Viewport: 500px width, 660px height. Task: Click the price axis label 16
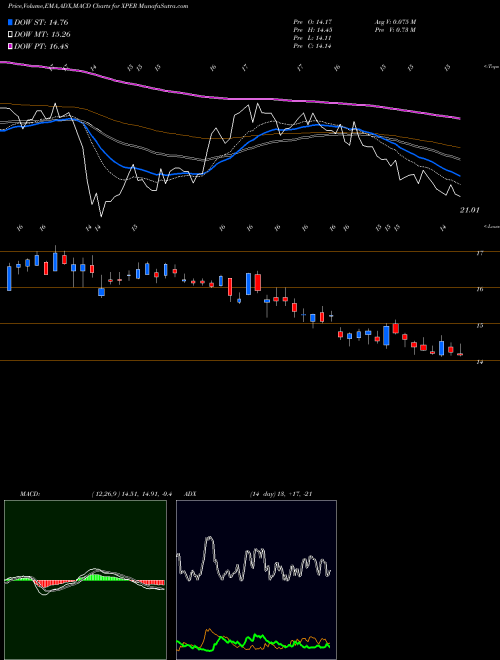[479, 289]
